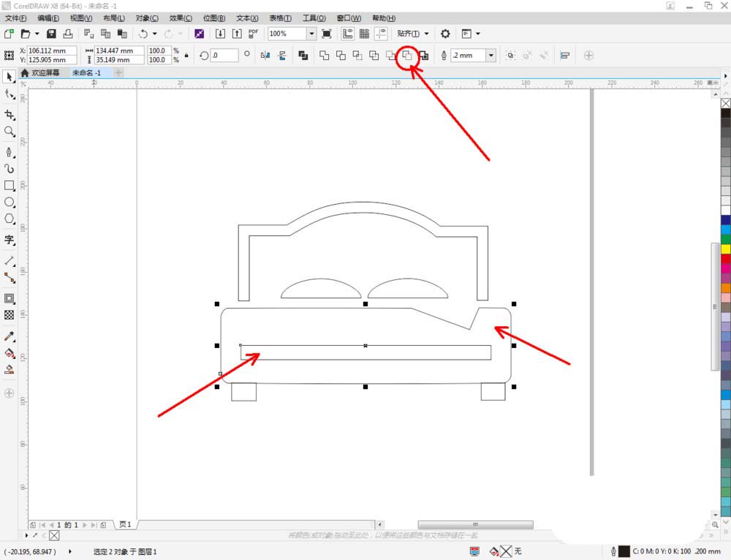The height and width of the screenshot is (560, 731).
Task: Open outline width dropdown arrow
Action: 491,56
